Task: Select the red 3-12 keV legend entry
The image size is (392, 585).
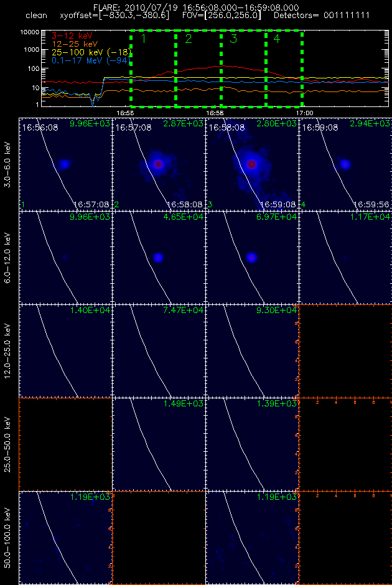Action: pyautogui.click(x=72, y=36)
